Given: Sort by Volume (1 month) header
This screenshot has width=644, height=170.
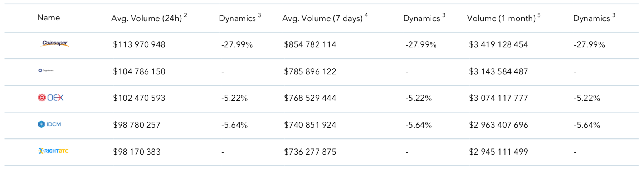Looking at the screenshot, I should click(x=501, y=18).
